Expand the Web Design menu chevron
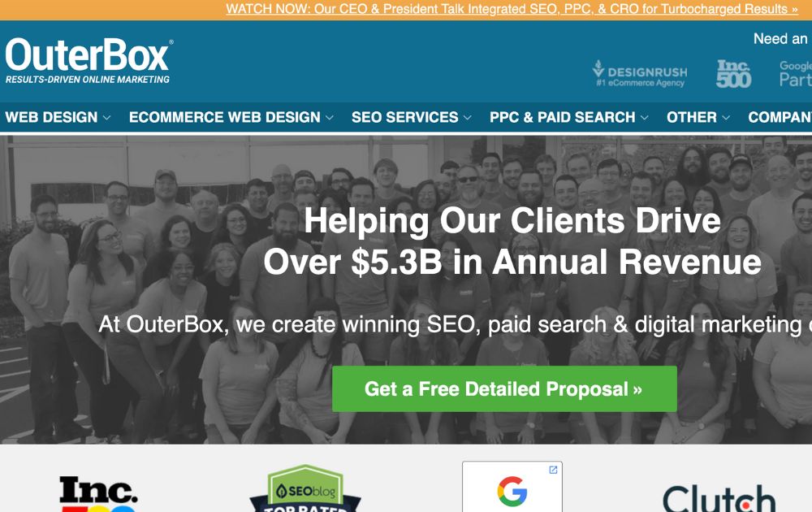Image resolution: width=812 pixels, height=512 pixels. tap(106, 118)
